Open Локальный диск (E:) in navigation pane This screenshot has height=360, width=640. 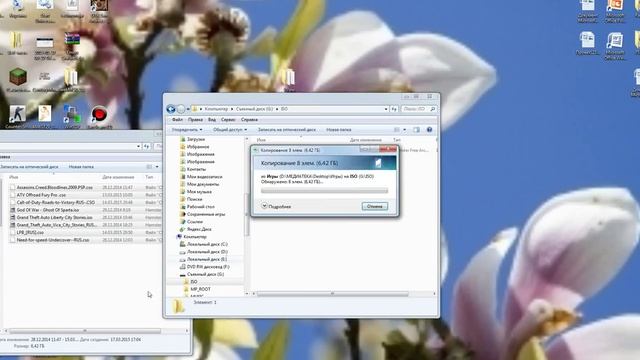click(x=207, y=259)
